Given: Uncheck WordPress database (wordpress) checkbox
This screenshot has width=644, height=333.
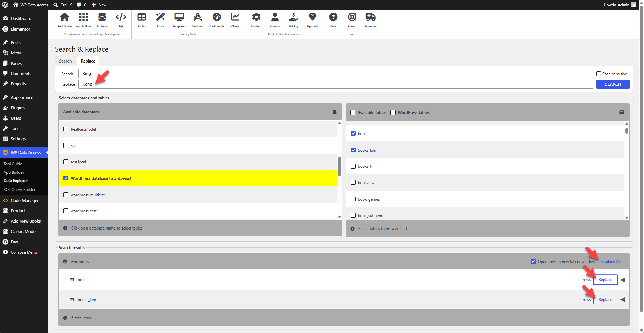Looking at the screenshot, I should (x=66, y=178).
